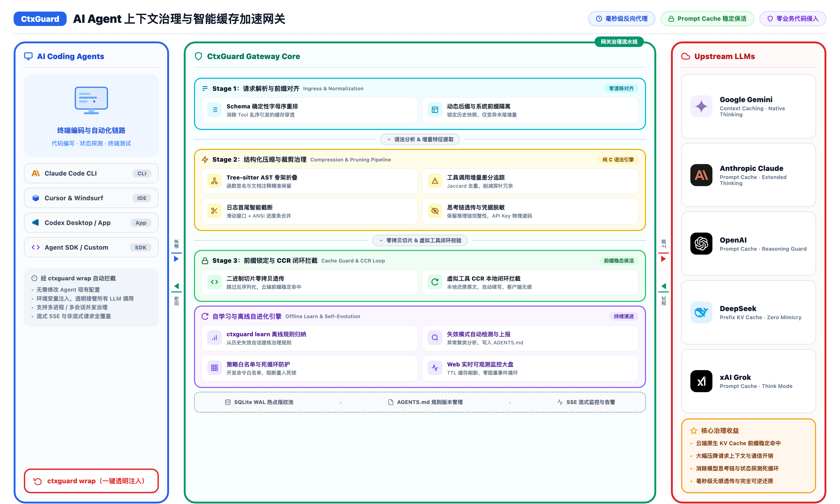Click the Anthropic icon in Claude Code CLI row
Screen dimensions: 840x504
coord(36,173)
